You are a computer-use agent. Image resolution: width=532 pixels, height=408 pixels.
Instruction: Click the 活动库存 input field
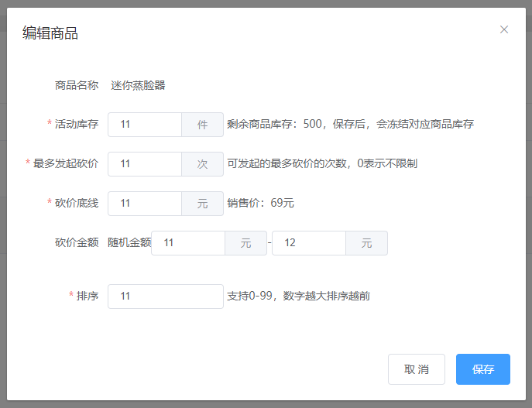tap(145, 125)
